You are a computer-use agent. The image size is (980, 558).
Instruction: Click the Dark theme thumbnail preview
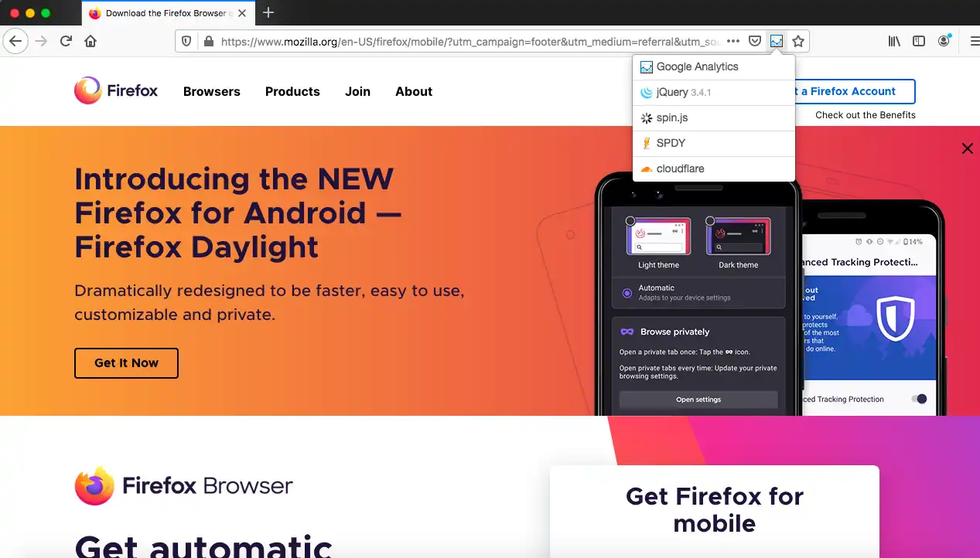pos(738,236)
